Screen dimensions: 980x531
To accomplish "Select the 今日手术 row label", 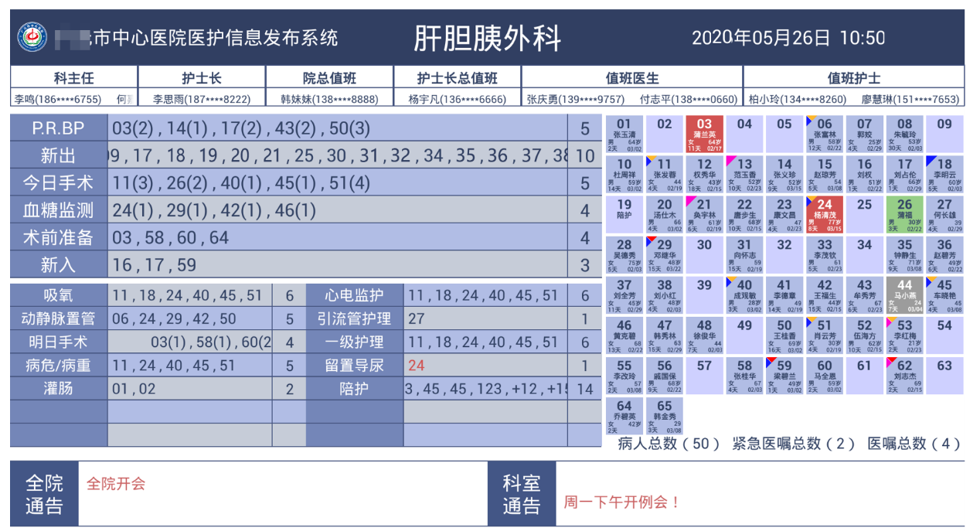I will tap(59, 182).
